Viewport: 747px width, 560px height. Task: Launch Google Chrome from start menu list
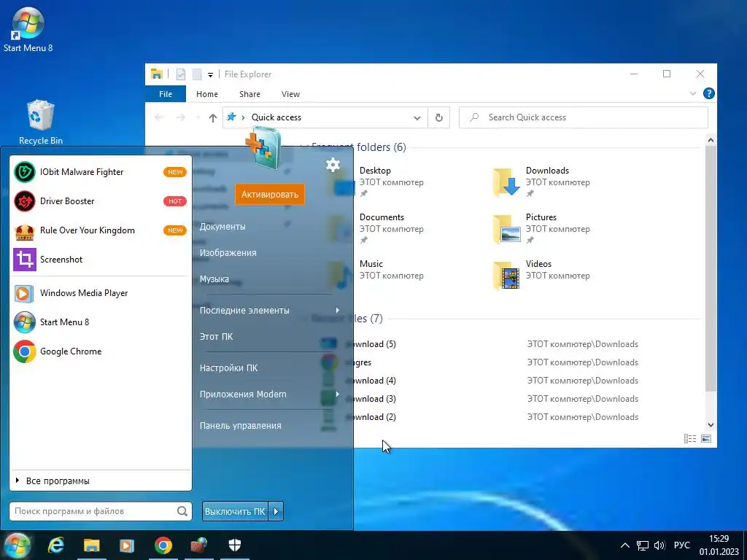pos(100,351)
